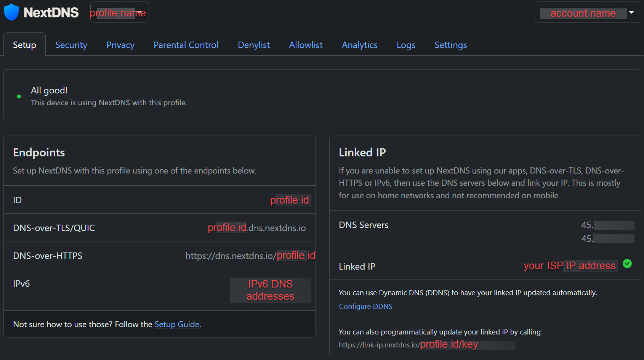Click the profile ID value in Endpoints
644x360 pixels.
[289, 200]
